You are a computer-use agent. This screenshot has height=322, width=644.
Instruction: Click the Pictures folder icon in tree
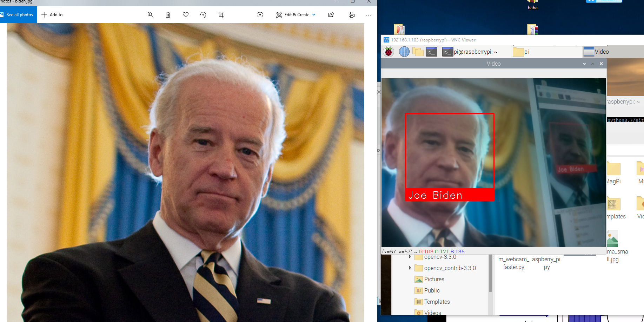point(418,279)
